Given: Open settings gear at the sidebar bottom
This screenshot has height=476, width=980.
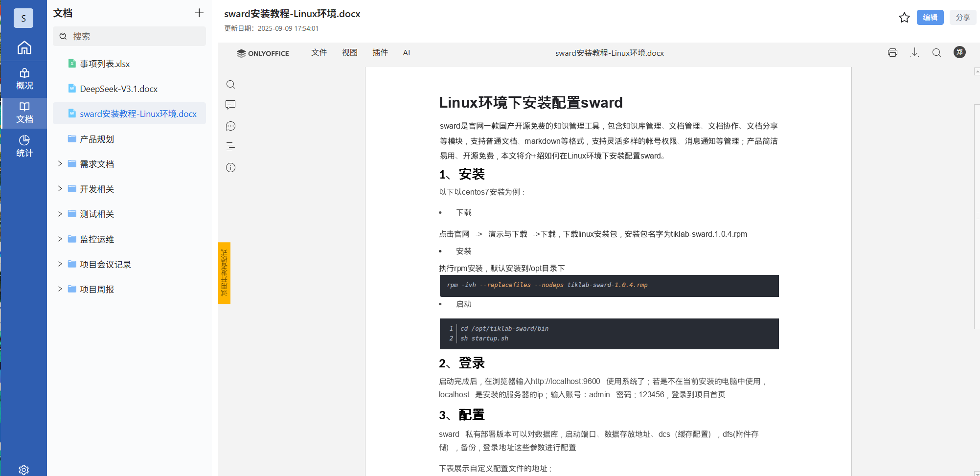Looking at the screenshot, I should click(x=23, y=470).
